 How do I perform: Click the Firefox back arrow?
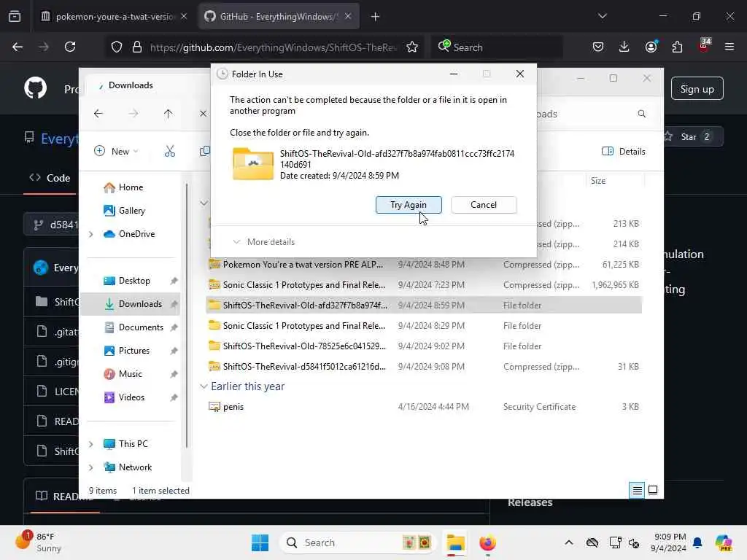click(x=18, y=47)
